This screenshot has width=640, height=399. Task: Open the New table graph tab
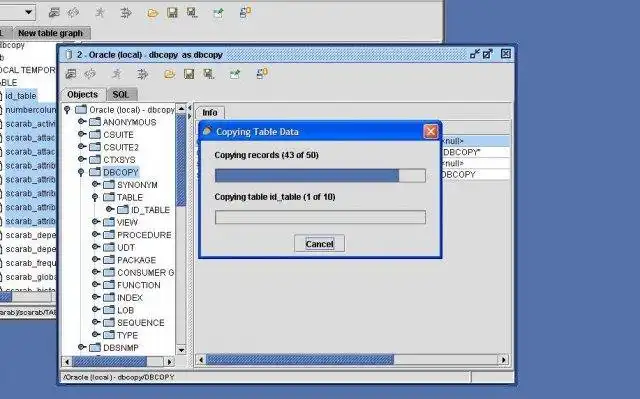[51, 33]
